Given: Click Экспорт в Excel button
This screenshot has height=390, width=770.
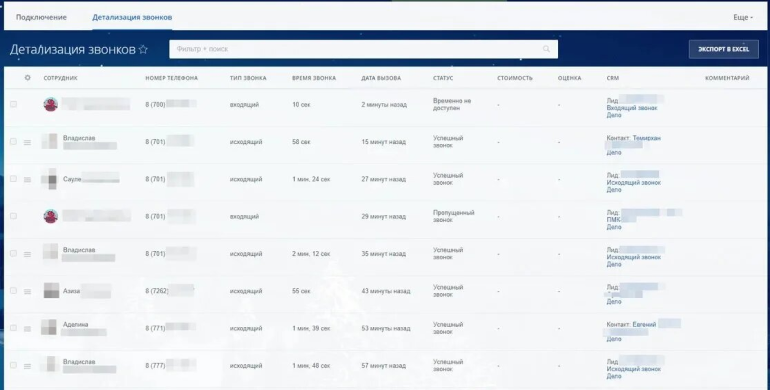Looking at the screenshot, I should point(723,49).
